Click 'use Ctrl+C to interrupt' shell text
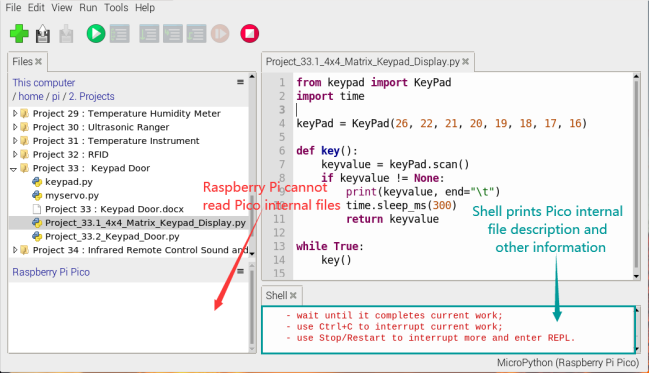 400,327
